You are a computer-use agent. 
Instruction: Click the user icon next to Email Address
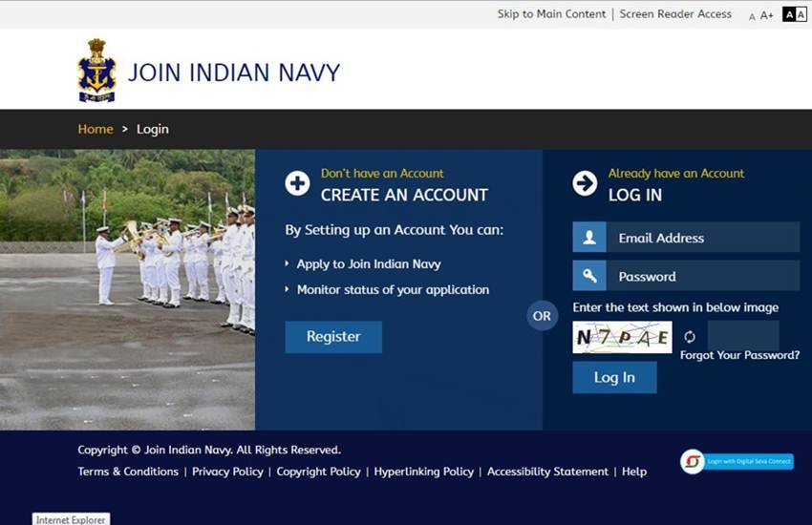pyautogui.click(x=589, y=238)
